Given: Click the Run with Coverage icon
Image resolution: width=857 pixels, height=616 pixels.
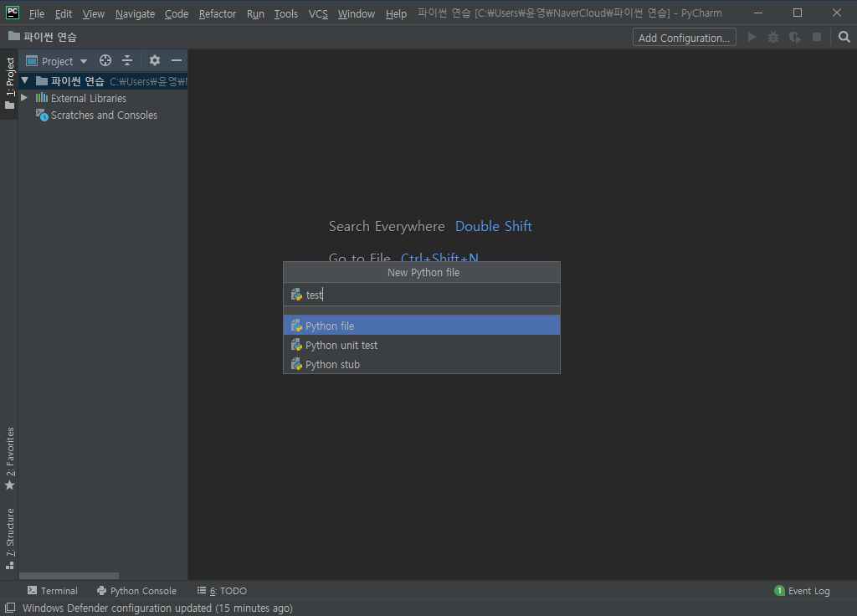Looking at the screenshot, I should 795,37.
